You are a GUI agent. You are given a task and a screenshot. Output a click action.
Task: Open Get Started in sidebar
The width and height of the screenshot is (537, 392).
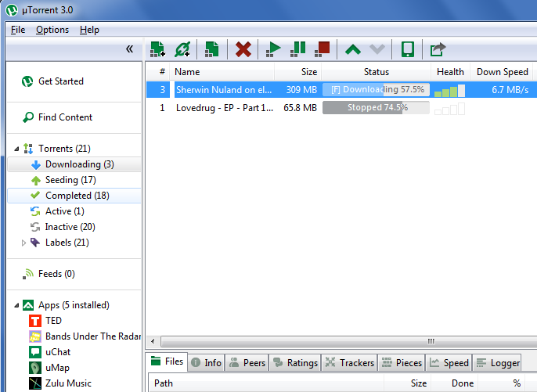tap(53, 81)
